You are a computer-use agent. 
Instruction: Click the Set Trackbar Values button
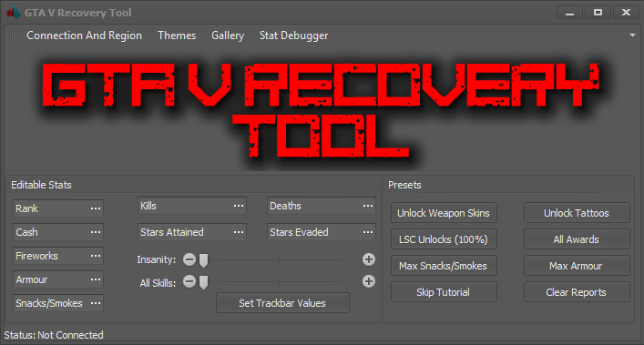click(x=282, y=303)
